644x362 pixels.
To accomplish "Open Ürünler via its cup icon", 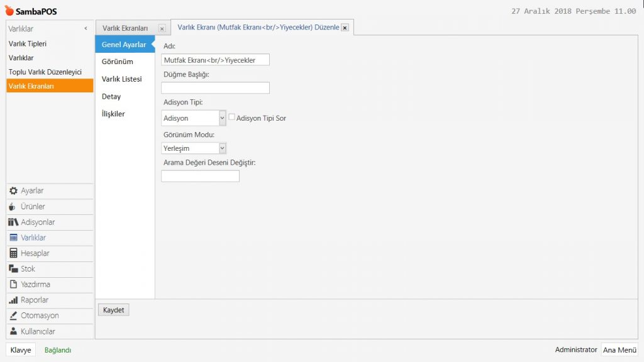I will (x=13, y=207).
